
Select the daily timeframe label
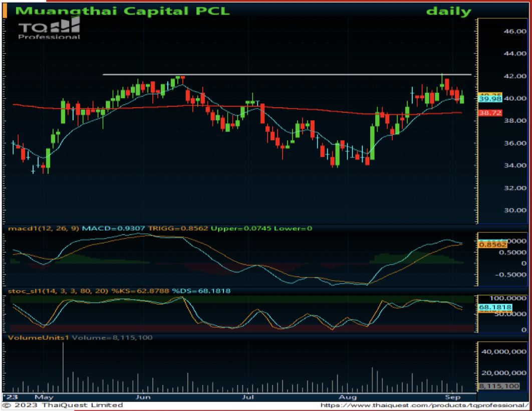[x=448, y=11]
